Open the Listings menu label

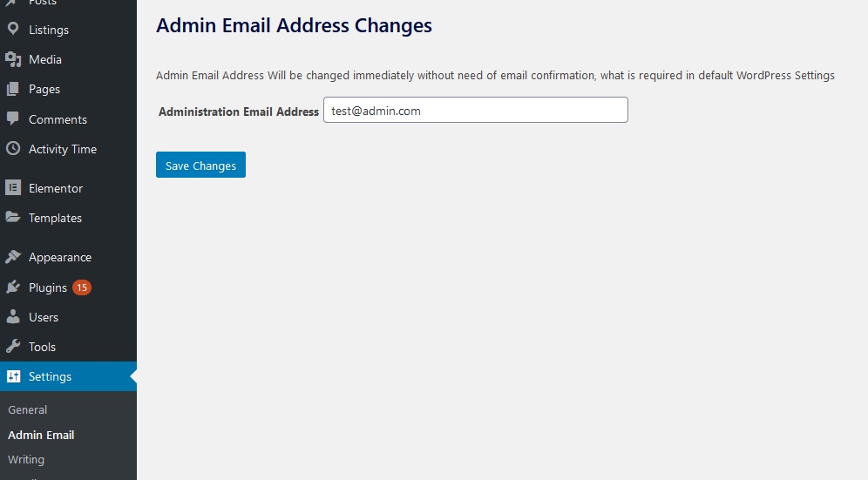point(49,30)
